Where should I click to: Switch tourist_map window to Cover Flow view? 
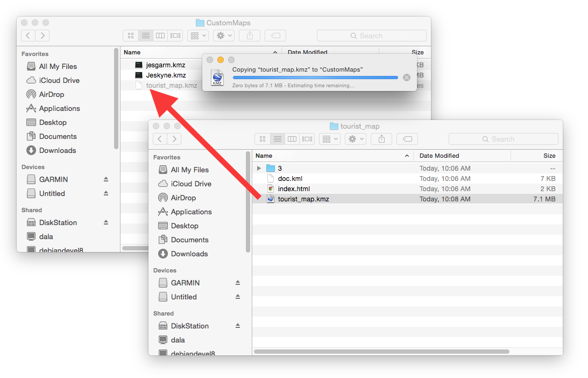pos(307,139)
